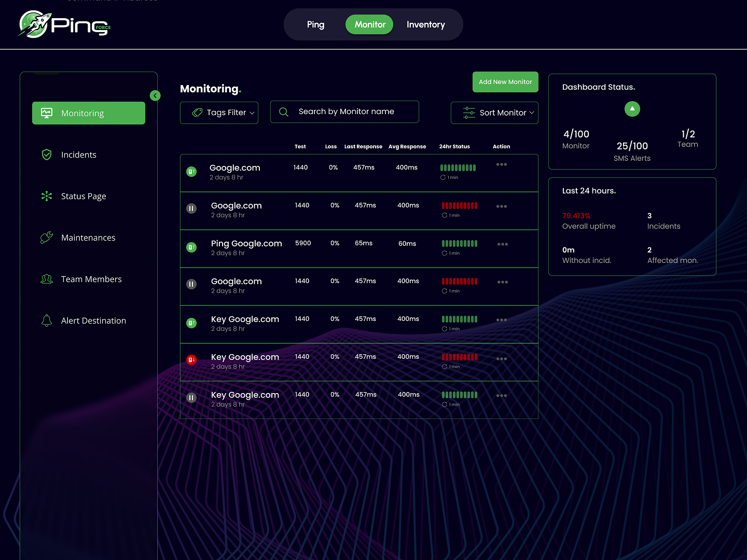The width and height of the screenshot is (747, 560).
Task: Go to the Inventory tab
Action: click(426, 24)
